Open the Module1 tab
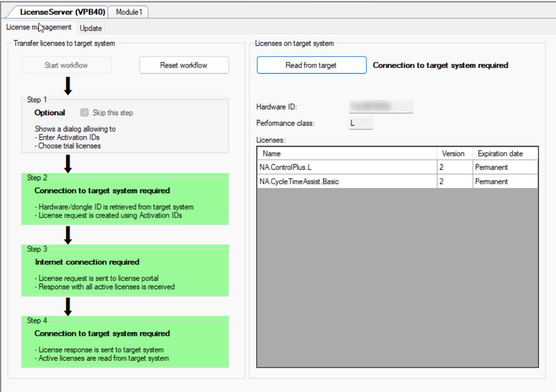The width and height of the screenshot is (556, 392). 129,12
